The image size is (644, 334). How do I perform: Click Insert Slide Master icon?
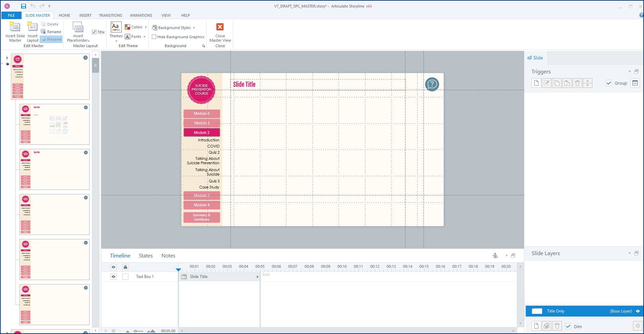point(15,32)
